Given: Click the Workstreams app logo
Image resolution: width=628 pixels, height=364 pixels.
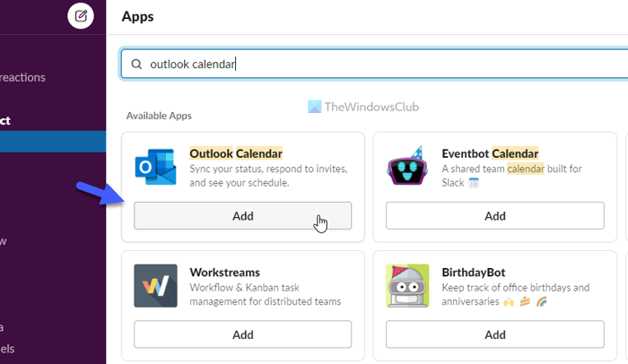Looking at the screenshot, I should point(153,285).
